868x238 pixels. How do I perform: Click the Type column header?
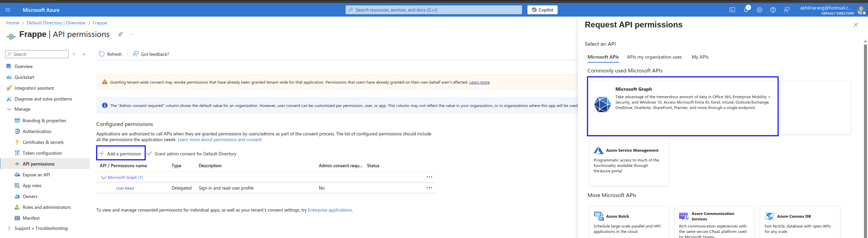pos(176,166)
